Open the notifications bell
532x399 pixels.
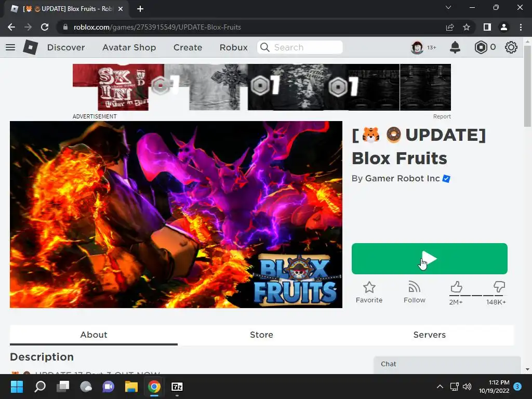(x=455, y=47)
